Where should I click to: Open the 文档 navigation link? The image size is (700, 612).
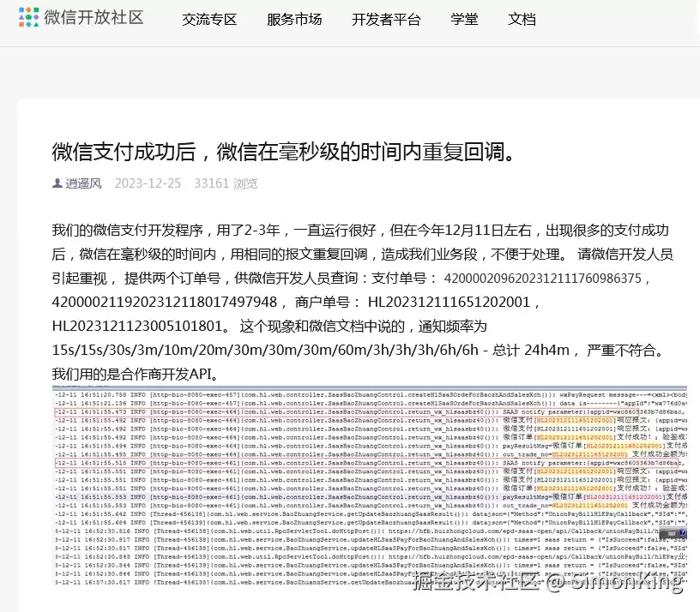(x=522, y=19)
